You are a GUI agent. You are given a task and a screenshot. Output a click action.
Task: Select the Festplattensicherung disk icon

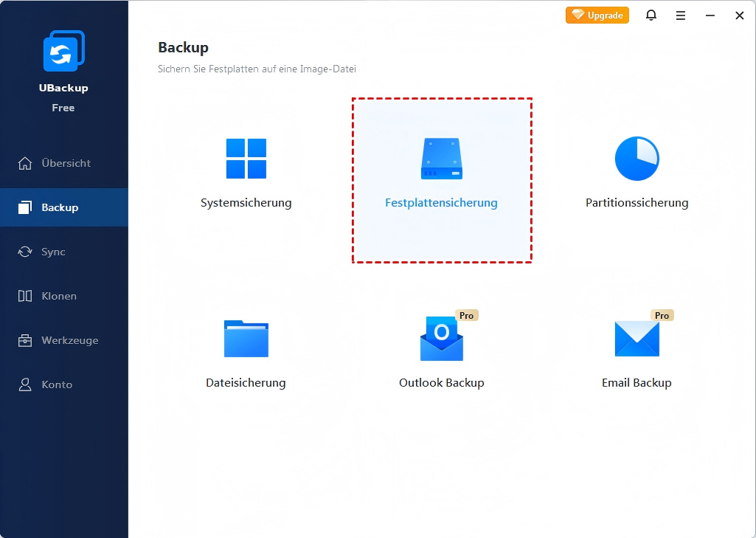point(441,159)
